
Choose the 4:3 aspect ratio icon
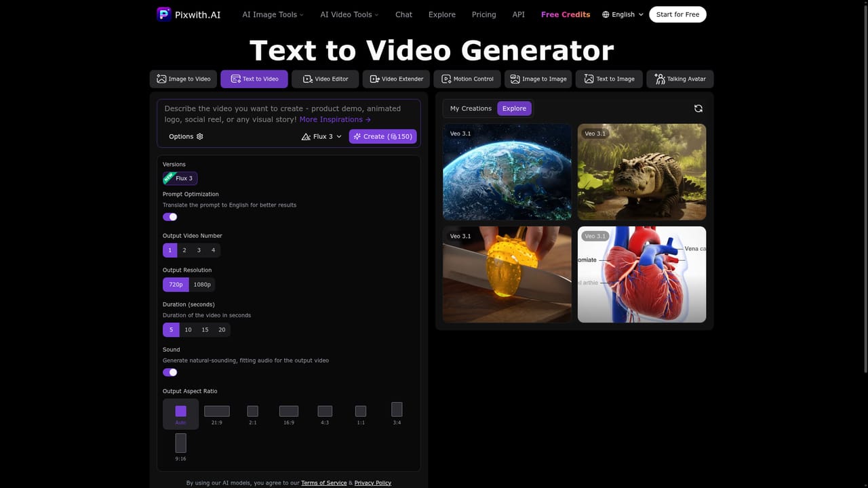point(325,411)
